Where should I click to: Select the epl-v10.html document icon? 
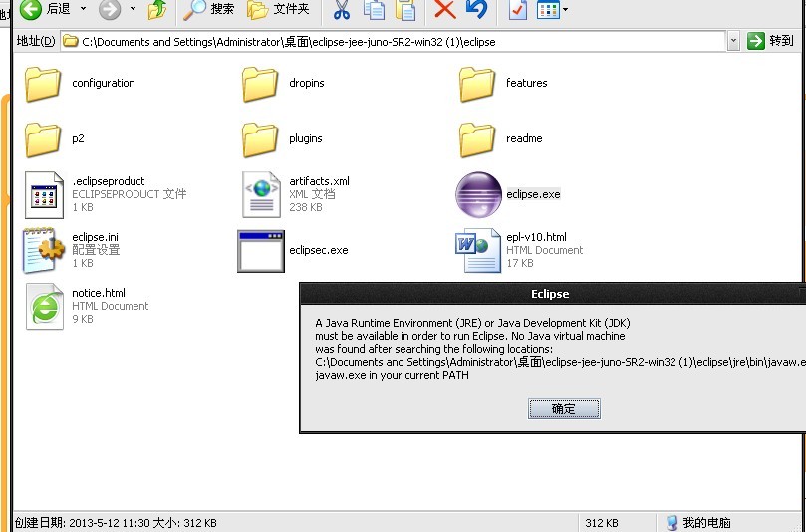point(477,250)
